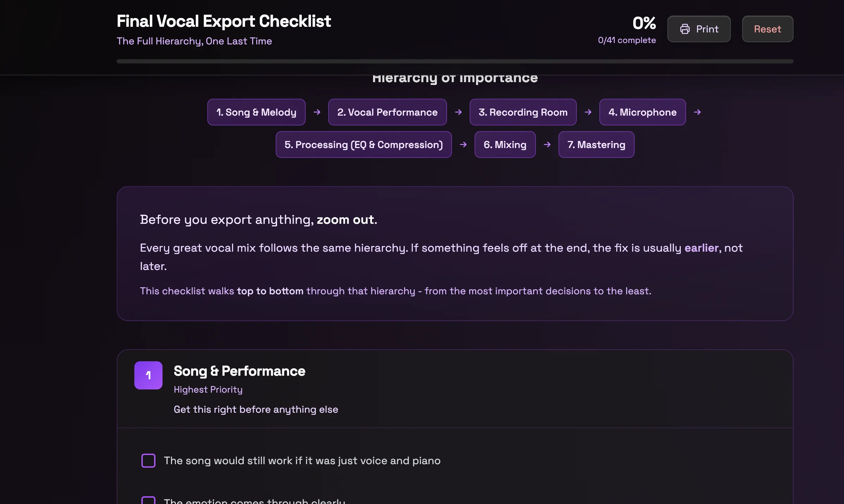844x504 pixels.
Task: Open the 1. Song & Melody pill
Action: pyautogui.click(x=256, y=112)
